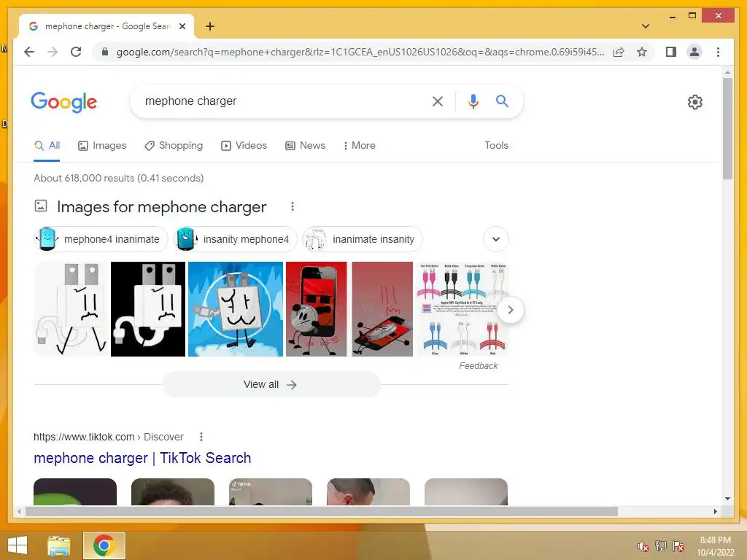This screenshot has height=560, width=747.
Task: Click Chrome icon in taskbar
Action: (104, 545)
